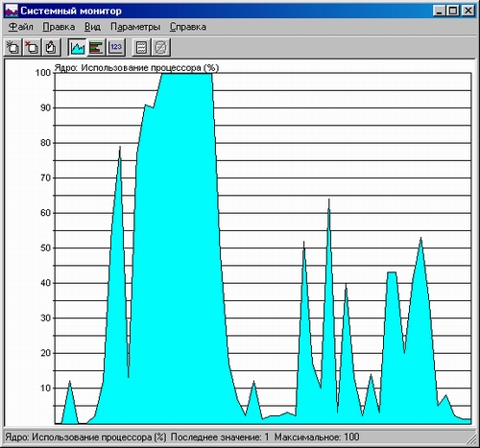Minimize the Системный монитор window
Screen dimensions: 480x448
[439, 11]
